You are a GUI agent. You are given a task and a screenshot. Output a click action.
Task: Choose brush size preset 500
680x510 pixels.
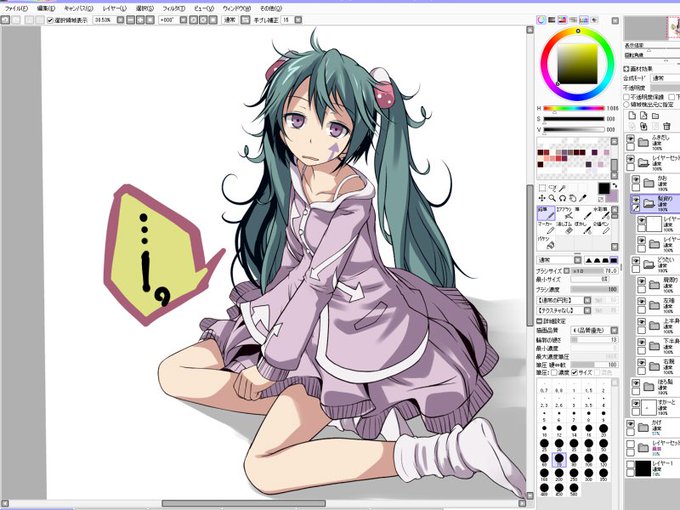tap(574, 489)
